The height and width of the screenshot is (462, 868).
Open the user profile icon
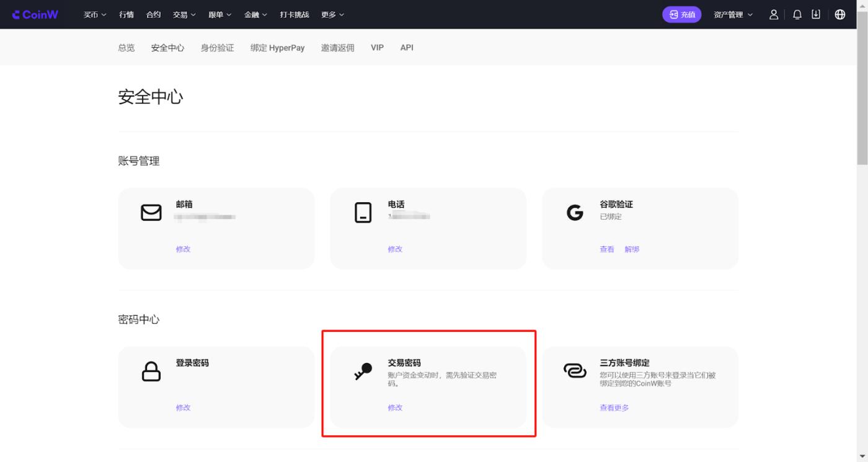(x=774, y=14)
